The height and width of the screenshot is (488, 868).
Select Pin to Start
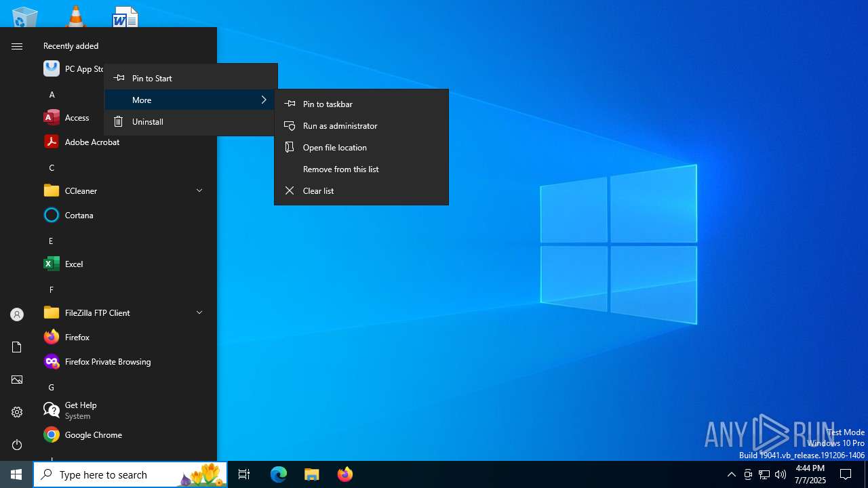[x=191, y=78]
